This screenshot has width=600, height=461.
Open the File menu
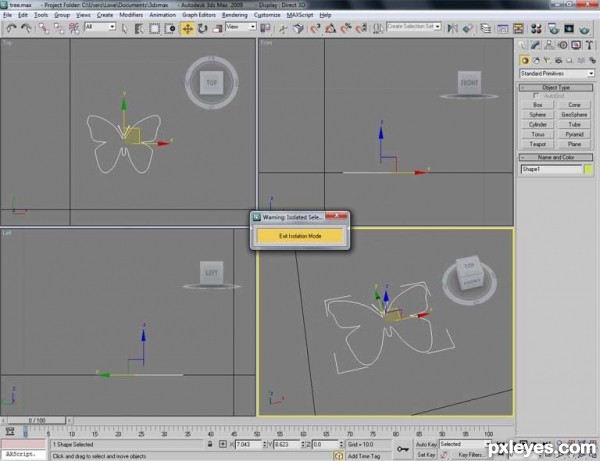pyautogui.click(x=8, y=15)
